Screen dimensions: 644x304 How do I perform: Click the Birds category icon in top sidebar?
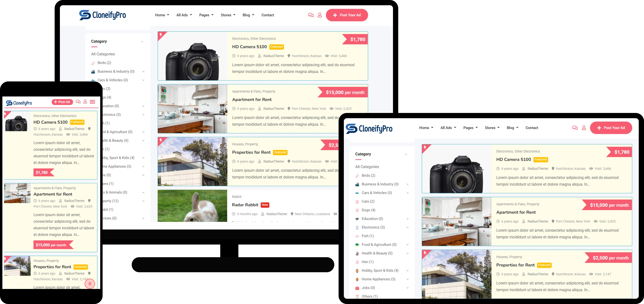pyautogui.click(x=93, y=63)
